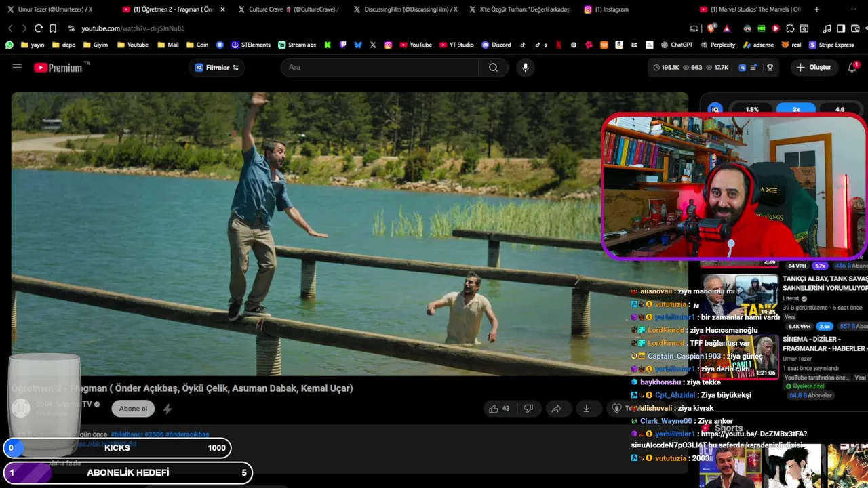868x488 pixels.
Task: Switch to the DiscussingFilm X tab
Action: click(407, 9)
